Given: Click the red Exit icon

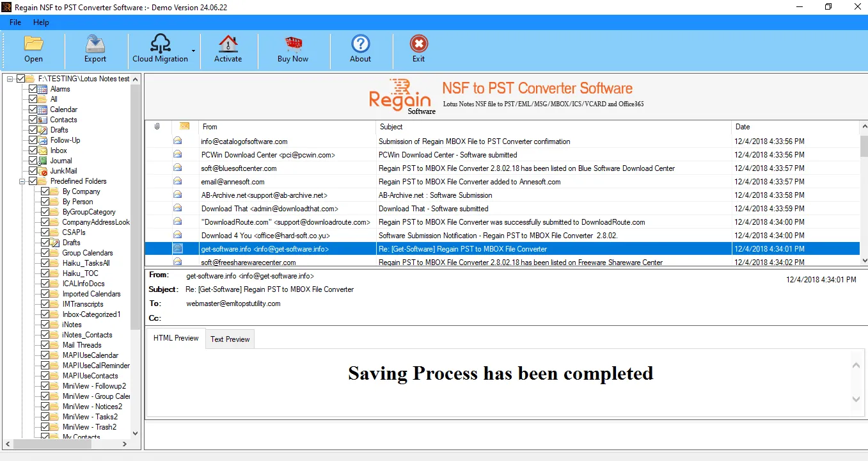Looking at the screenshot, I should tap(419, 44).
